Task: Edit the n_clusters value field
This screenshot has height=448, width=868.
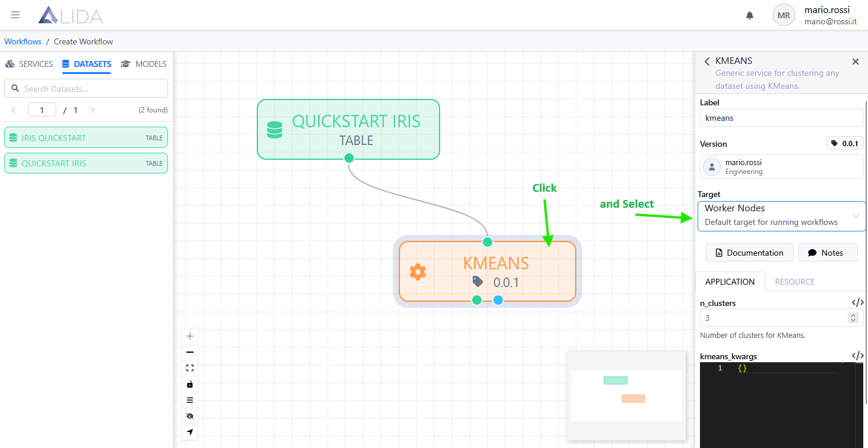Action: tap(782, 318)
